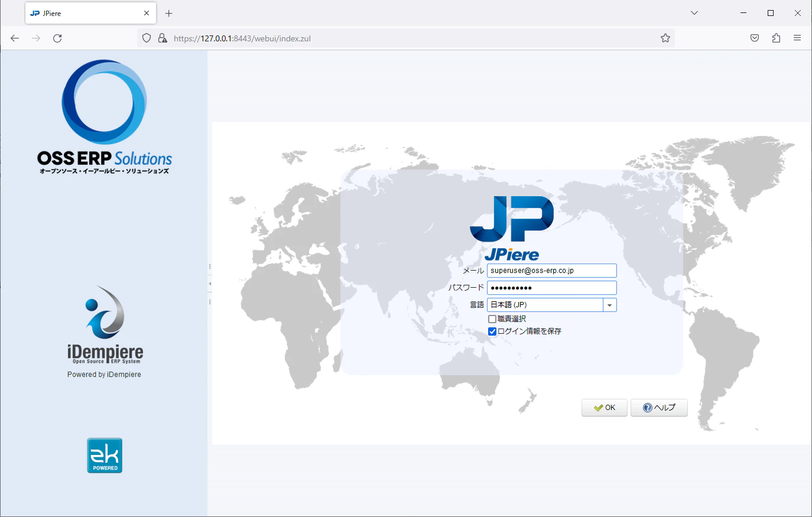Image resolution: width=812 pixels, height=517 pixels.
Task: Click the JPiere logo above the login form
Action: click(x=512, y=229)
